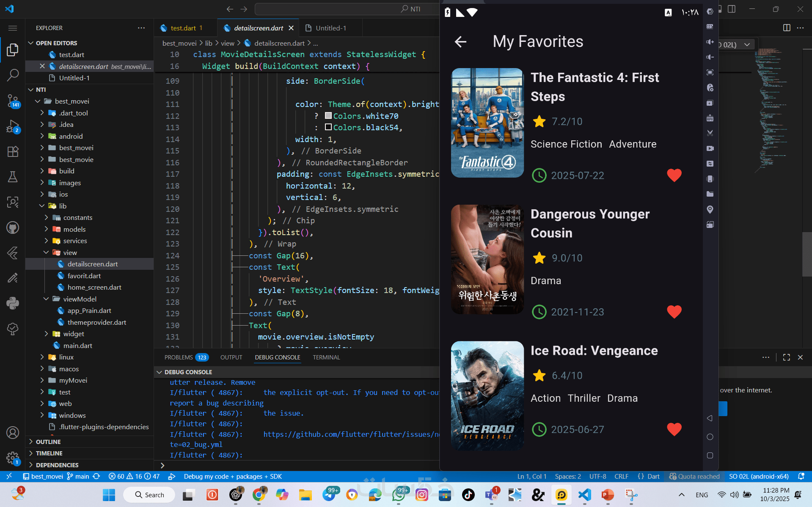Image resolution: width=812 pixels, height=507 pixels.
Task: Open Run and Debug view
Action: click(x=13, y=126)
